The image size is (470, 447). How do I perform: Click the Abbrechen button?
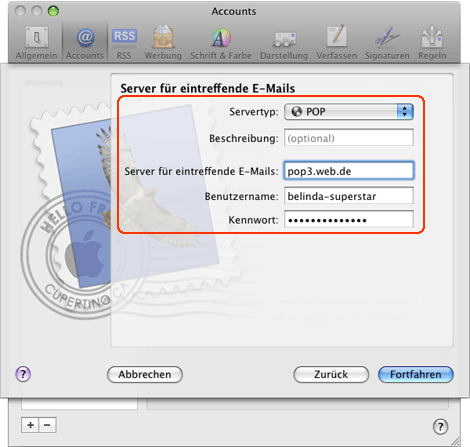[x=145, y=374]
